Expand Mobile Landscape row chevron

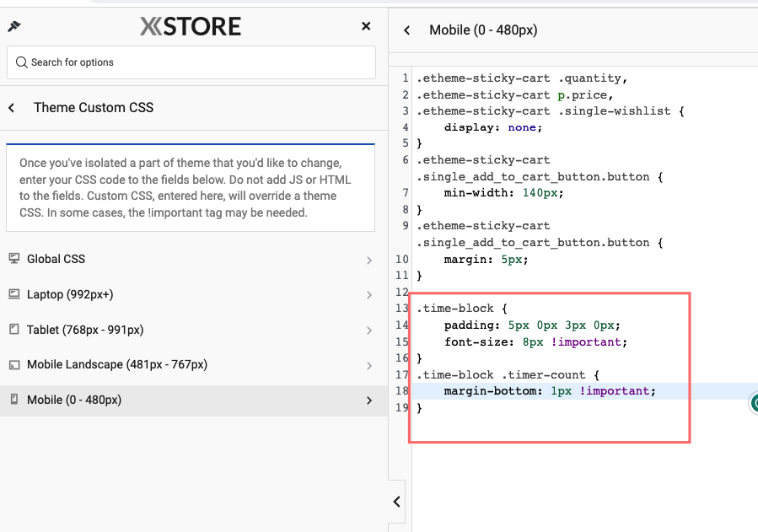[x=369, y=366]
